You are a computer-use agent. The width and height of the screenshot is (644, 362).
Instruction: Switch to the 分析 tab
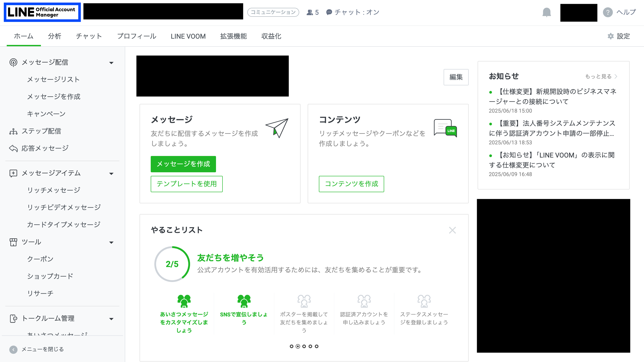pyautogui.click(x=55, y=36)
